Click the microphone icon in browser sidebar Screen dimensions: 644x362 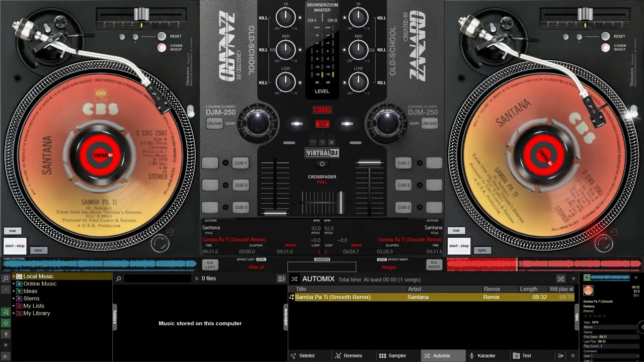tap(6, 334)
